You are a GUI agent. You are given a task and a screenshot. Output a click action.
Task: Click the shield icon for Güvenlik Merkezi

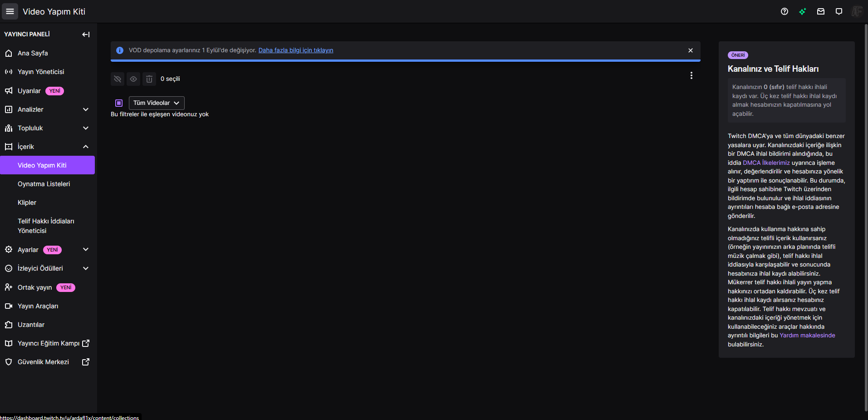click(x=9, y=362)
